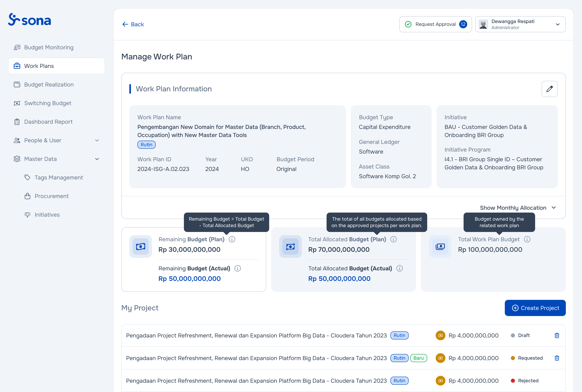Click the Rp 4,000,000,000 amount on Requested row
Screen dimensions: 582x392
(473, 358)
